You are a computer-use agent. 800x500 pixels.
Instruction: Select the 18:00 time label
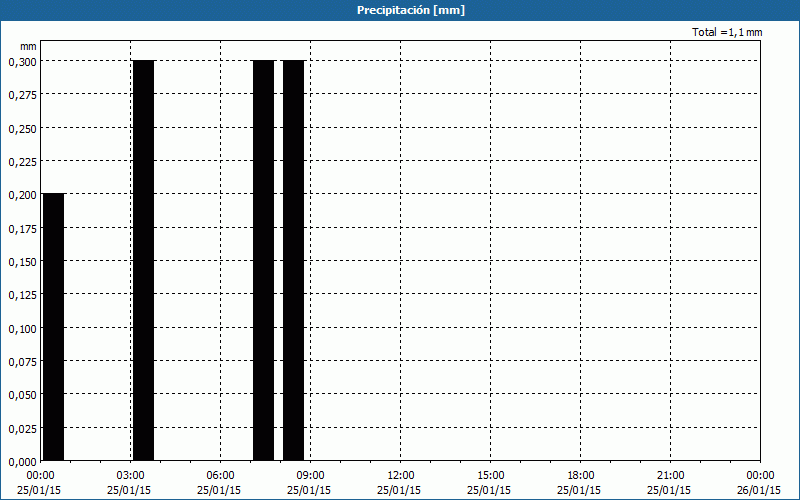tap(581, 476)
